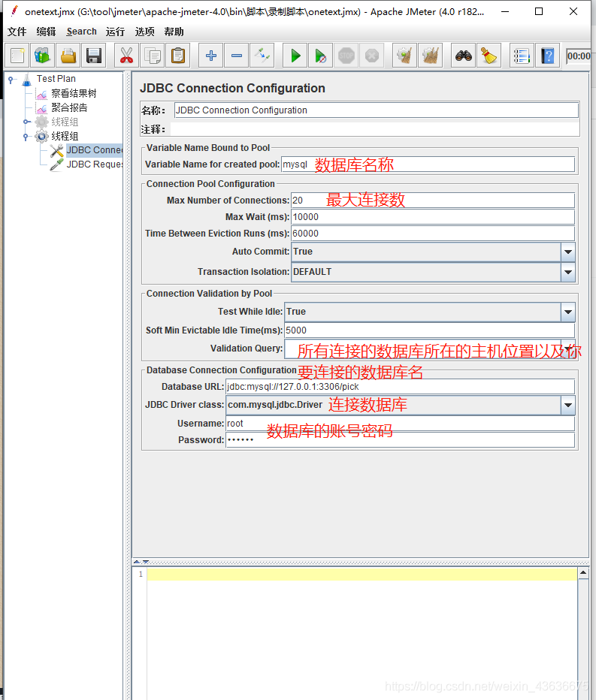This screenshot has height=700, width=596.
Task: Open the 文件 menu
Action: pos(17,32)
